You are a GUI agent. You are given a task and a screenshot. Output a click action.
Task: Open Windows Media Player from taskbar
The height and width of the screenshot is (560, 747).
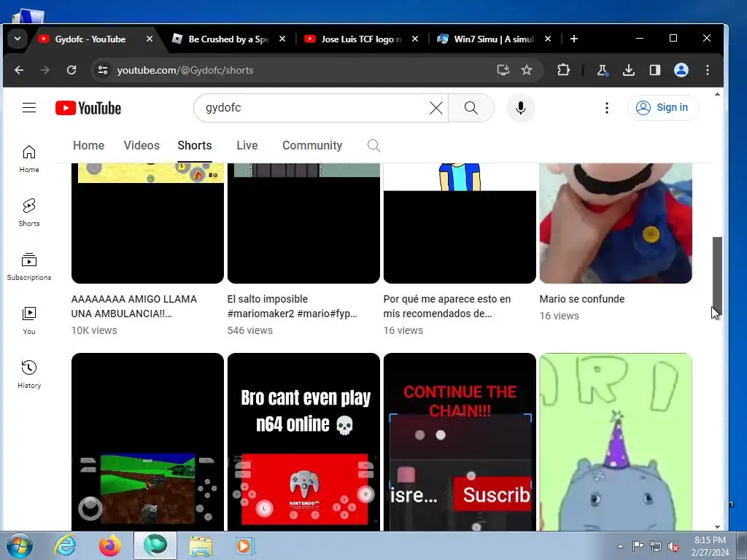245,545
